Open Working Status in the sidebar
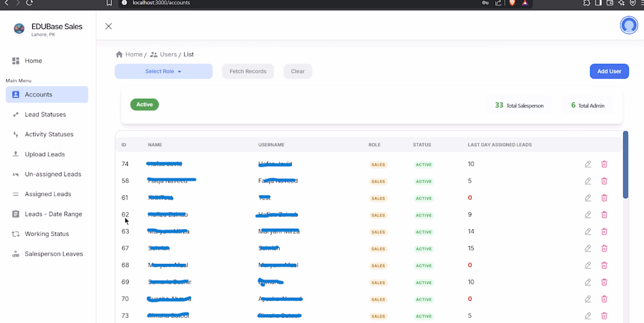 tap(47, 234)
